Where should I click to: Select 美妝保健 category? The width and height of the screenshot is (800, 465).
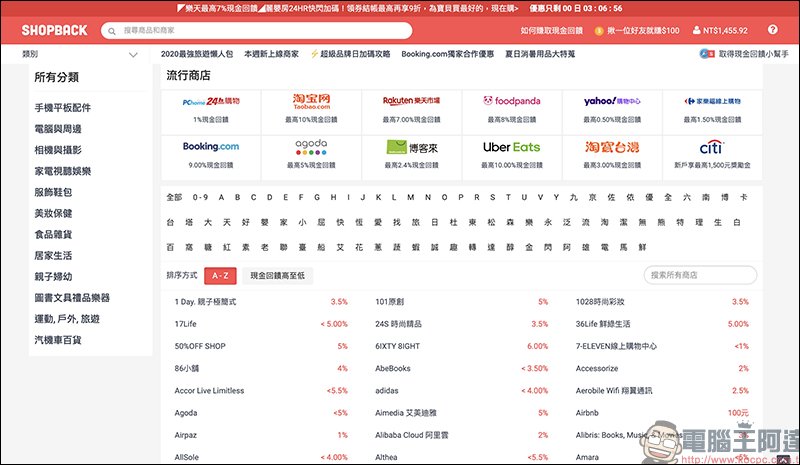point(53,213)
